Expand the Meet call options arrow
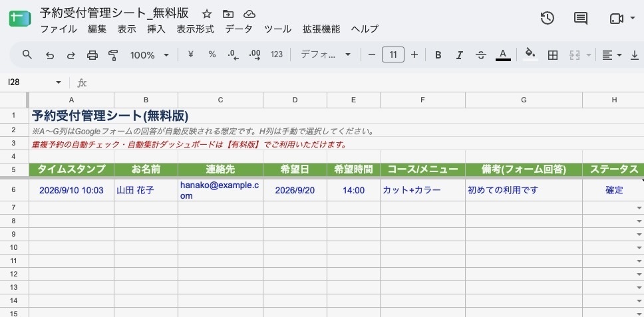 click(632, 19)
